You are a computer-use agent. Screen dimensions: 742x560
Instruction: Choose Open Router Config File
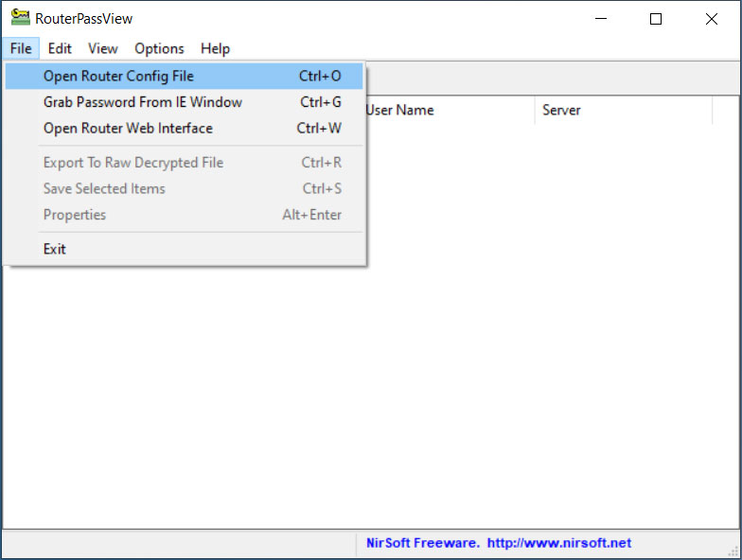pos(184,76)
